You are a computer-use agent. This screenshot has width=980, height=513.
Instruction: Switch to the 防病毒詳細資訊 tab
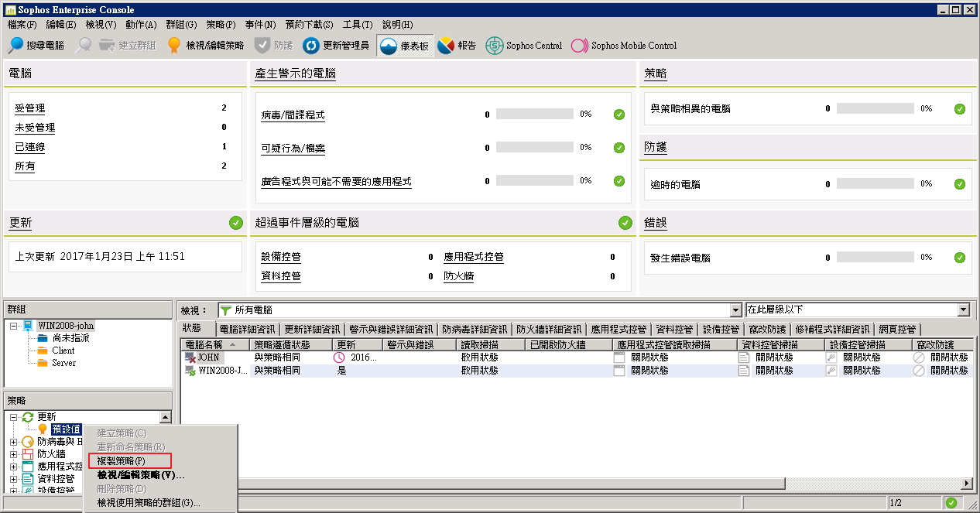(x=474, y=329)
